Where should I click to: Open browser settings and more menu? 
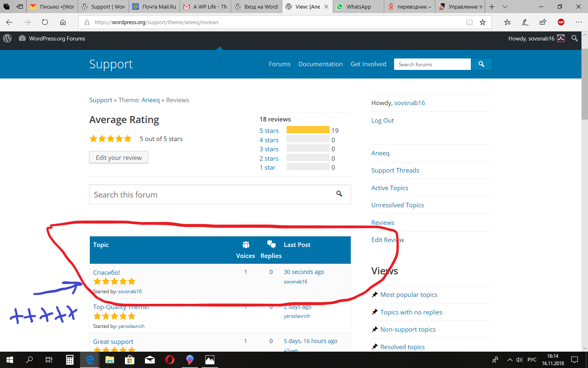click(x=579, y=22)
